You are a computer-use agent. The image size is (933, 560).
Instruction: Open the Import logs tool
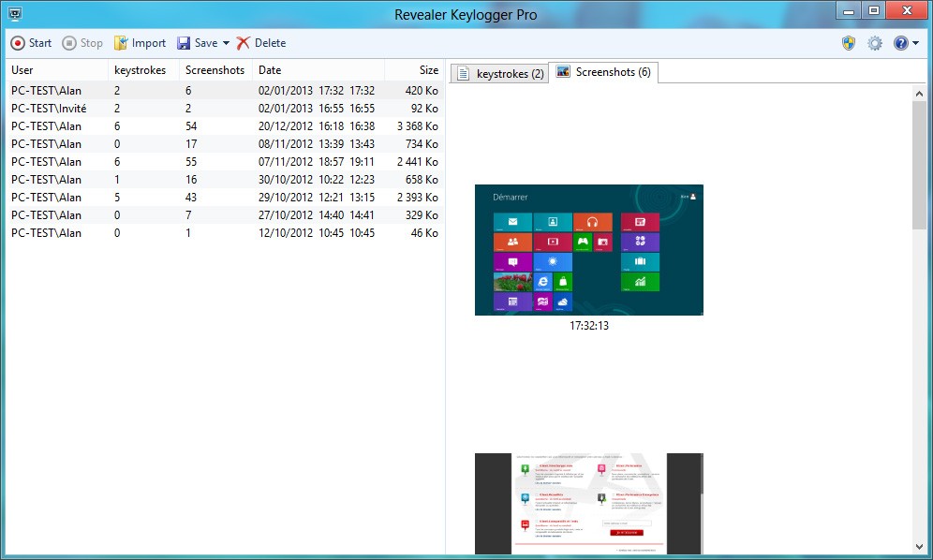[x=140, y=43]
